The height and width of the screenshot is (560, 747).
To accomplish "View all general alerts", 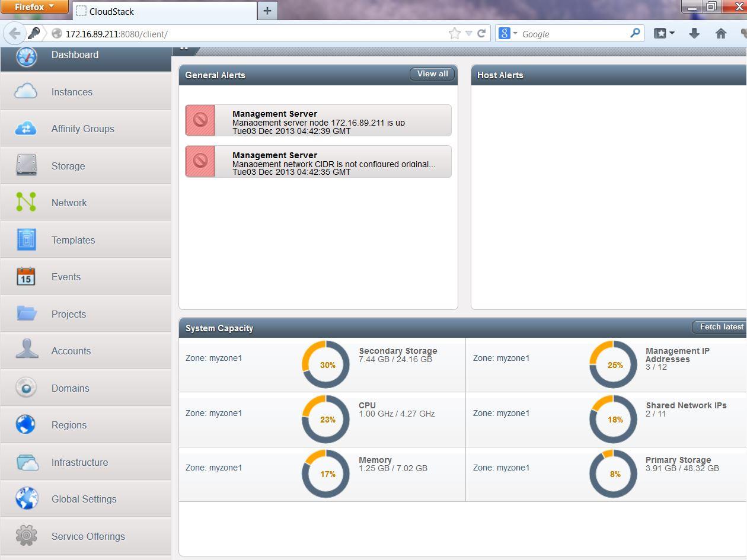I will coord(433,74).
